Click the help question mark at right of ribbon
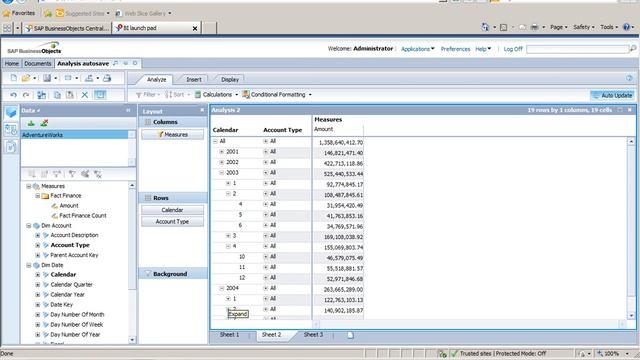The height and width of the screenshot is (360, 640). pyautogui.click(x=629, y=78)
